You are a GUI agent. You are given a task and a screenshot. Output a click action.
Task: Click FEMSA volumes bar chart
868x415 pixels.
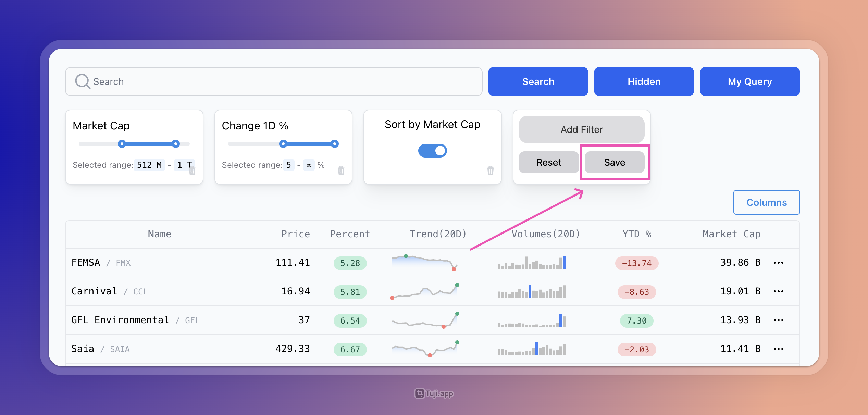coord(532,263)
